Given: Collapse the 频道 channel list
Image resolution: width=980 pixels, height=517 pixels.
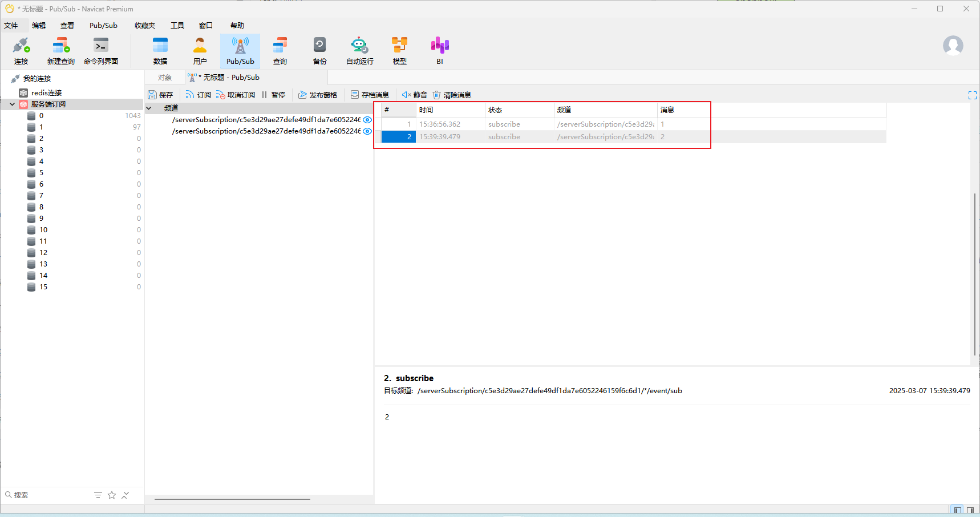Looking at the screenshot, I should [149, 108].
